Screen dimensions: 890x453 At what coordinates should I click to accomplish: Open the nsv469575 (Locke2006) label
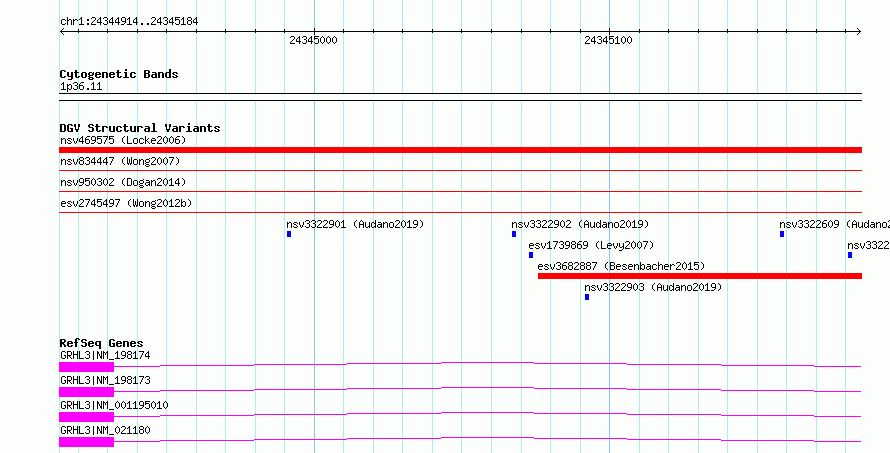click(123, 140)
